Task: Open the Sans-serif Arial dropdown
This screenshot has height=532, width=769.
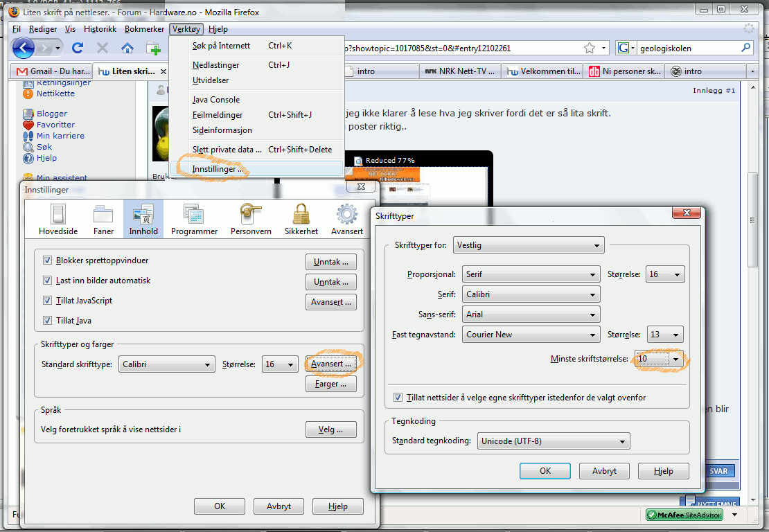Action: [x=531, y=314]
